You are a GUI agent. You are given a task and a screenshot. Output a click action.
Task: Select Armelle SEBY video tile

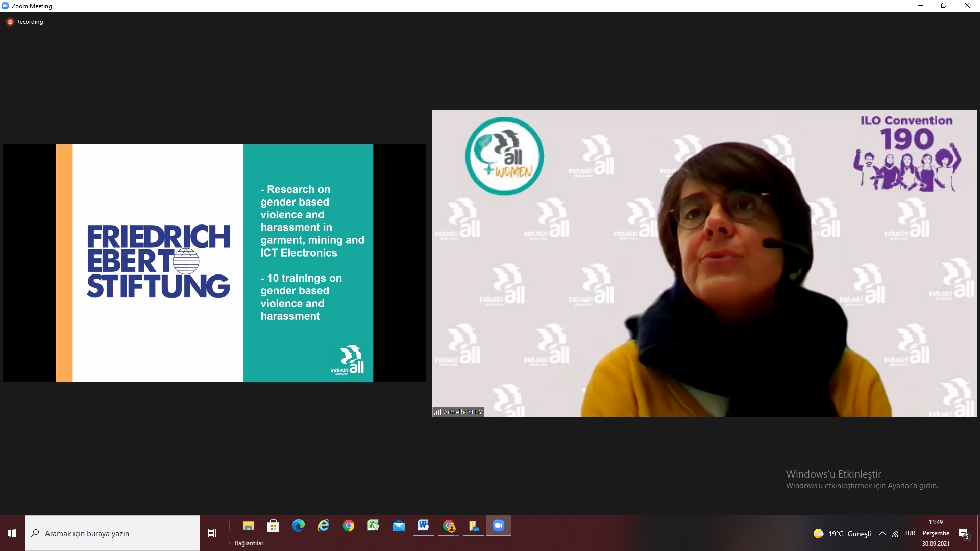[704, 263]
